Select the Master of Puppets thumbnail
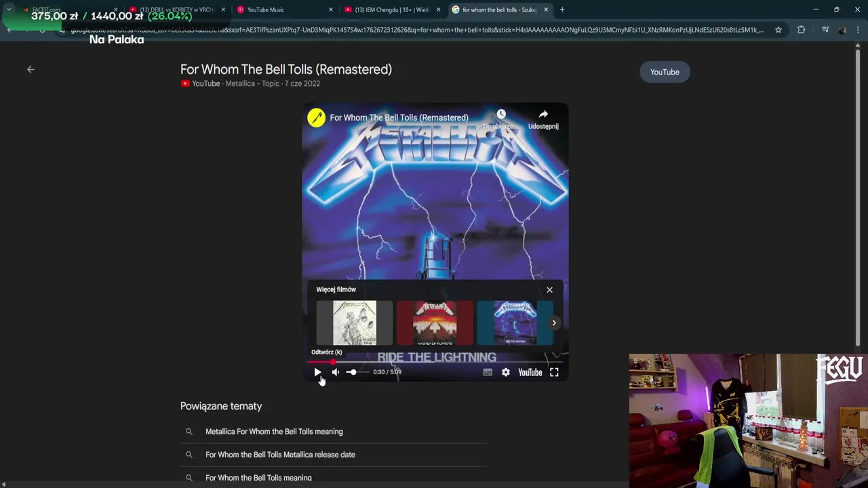Screen dimensions: 868x488 [435, 323]
